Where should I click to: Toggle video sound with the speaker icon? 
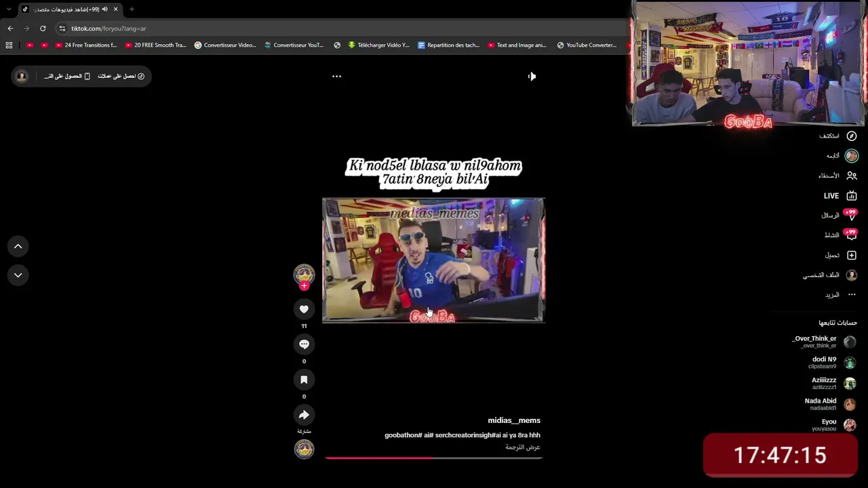tap(532, 76)
